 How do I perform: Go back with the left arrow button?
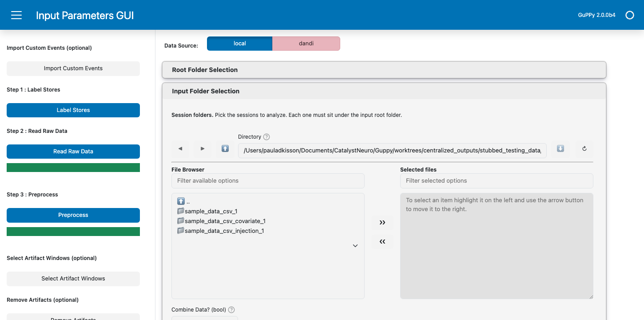click(180, 148)
